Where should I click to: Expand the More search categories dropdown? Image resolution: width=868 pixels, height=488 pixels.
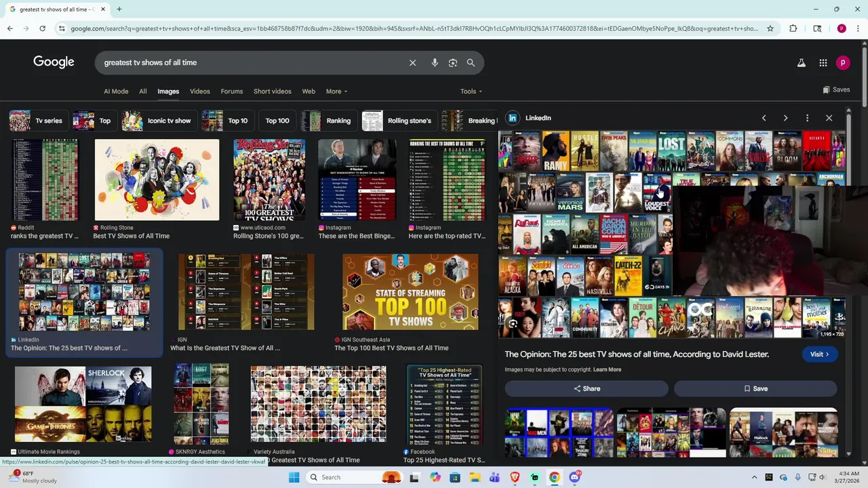(x=336, y=91)
